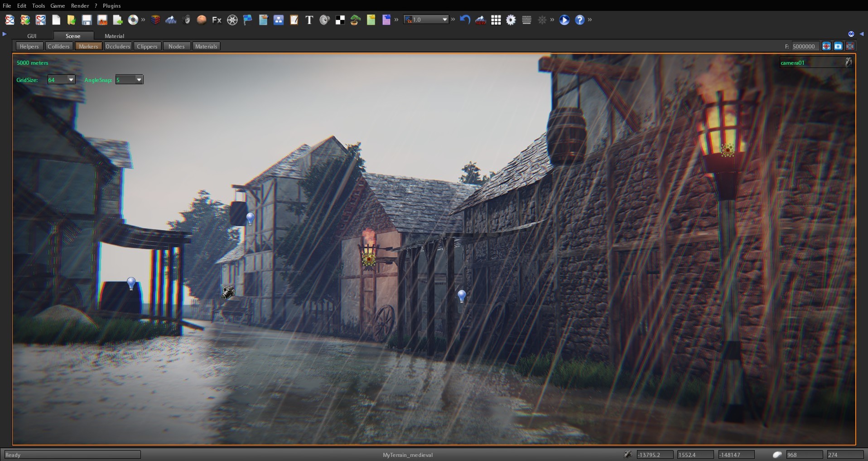Open the sound speaker tool

[x=324, y=20]
